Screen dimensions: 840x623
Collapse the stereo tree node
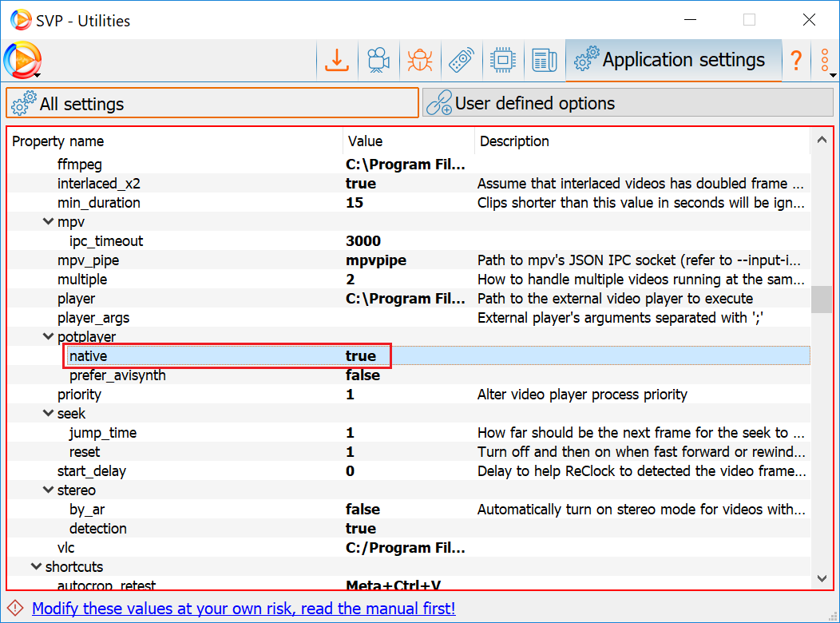point(48,490)
